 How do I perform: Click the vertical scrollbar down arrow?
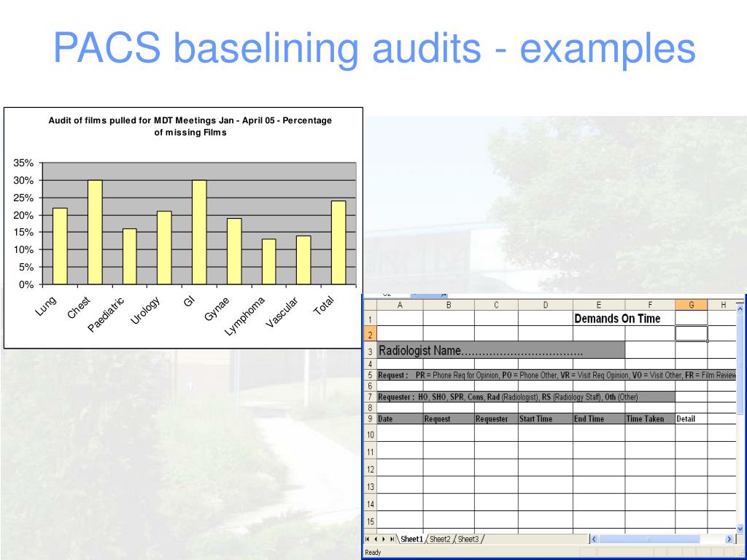[738, 529]
